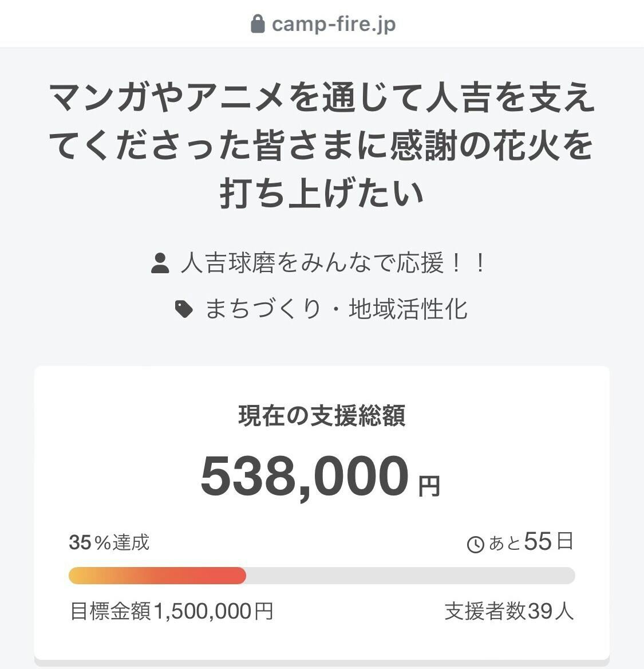Open the project title about 人吉 fireworks
Image resolution: width=644 pixels, height=669 pixels.
pyautogui.click(x=322, y=145)
